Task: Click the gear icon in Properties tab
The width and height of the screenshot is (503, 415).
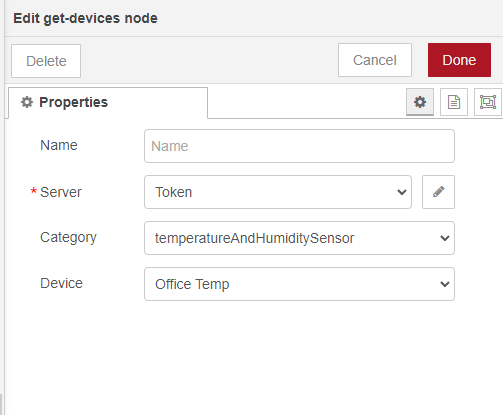Action: click(x=27, y=102)
